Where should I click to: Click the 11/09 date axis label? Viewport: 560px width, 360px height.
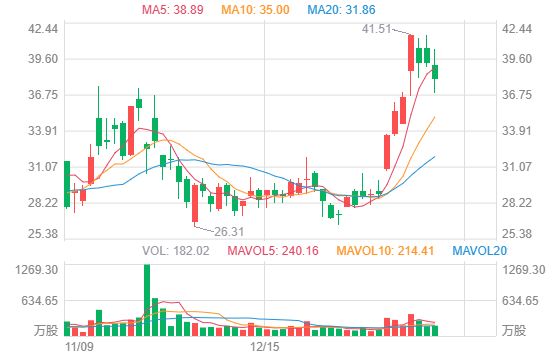point(80,347)
